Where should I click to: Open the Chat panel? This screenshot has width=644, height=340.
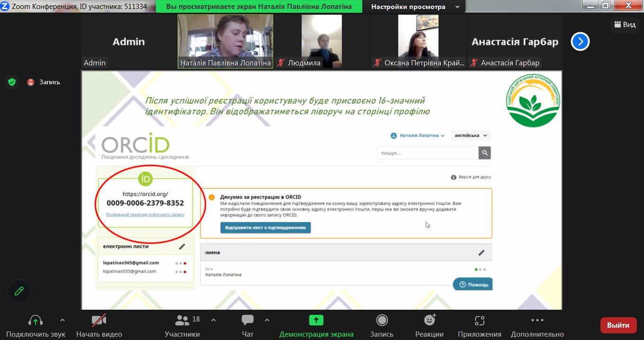pos(247,321)
